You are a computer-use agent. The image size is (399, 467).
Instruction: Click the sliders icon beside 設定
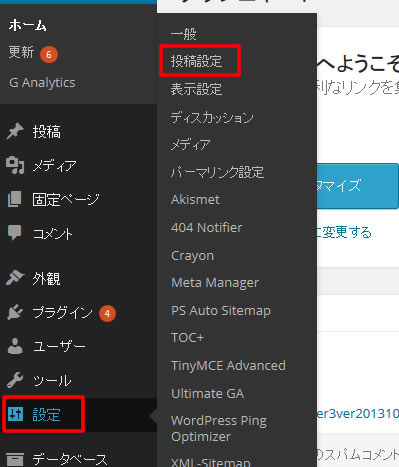(15, 414)
